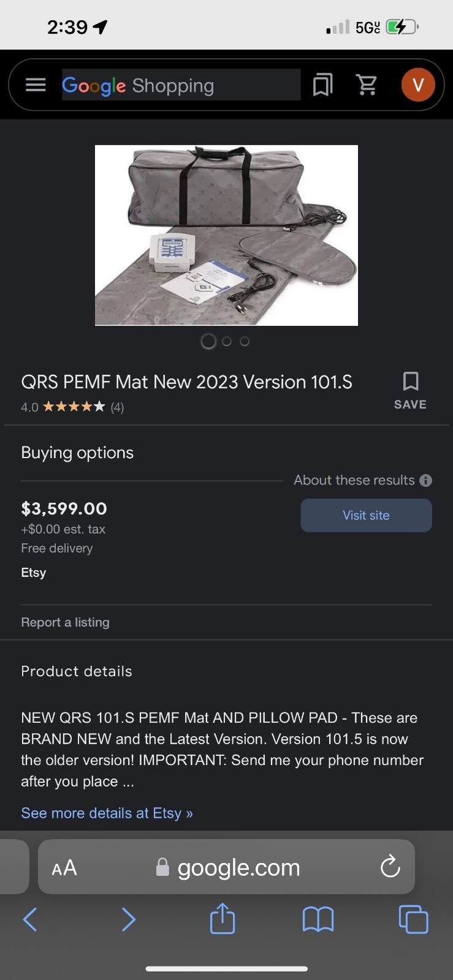The height and width of the screenshot is (980, 453).
Task: Share the page using Safari's share icon
Action: 222,919
